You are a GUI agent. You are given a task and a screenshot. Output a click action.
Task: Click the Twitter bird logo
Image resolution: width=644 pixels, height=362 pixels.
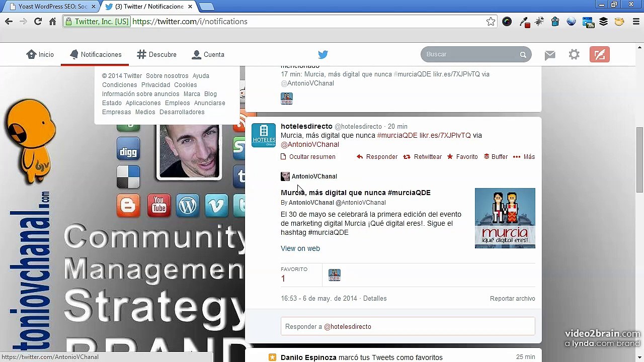pos(323,54)
